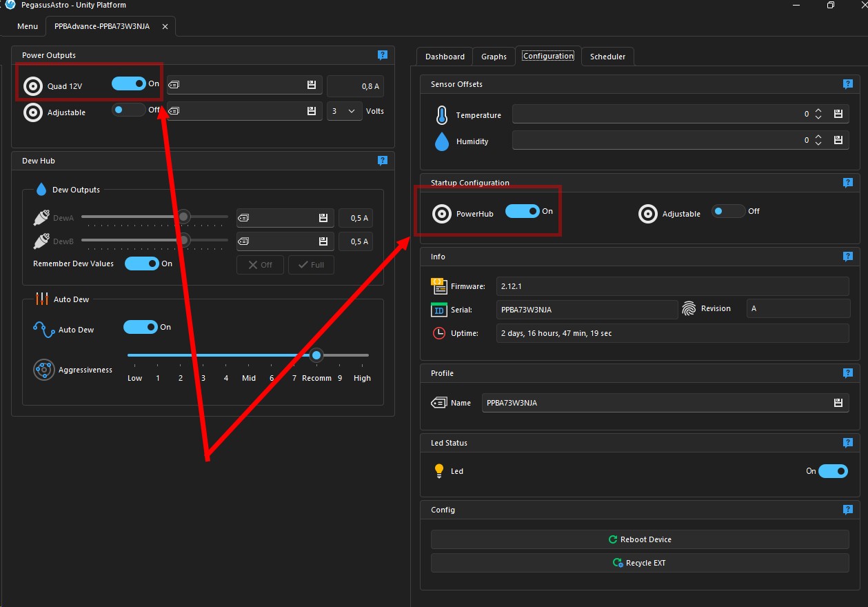
Task: Click the Quad 12V power jack icon
Action: tap(32, 86)
